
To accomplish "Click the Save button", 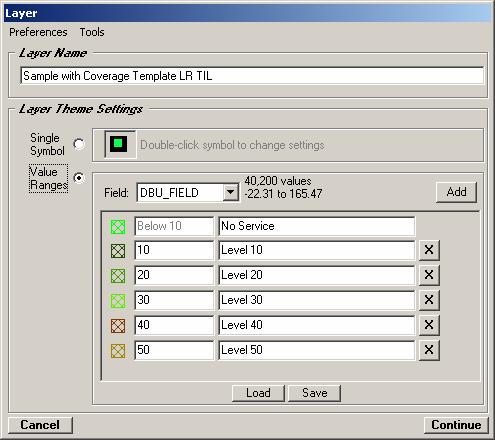I will pyautogui.click(x=314, y=393).
